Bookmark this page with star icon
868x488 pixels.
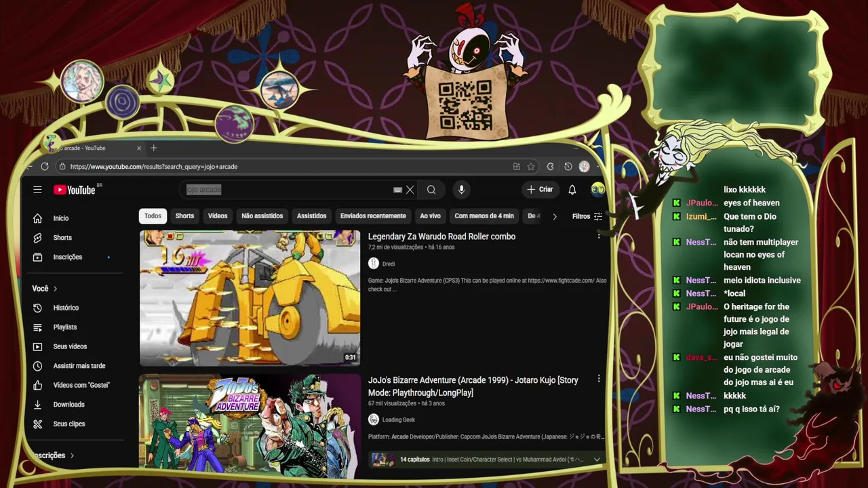coord(531,166)
